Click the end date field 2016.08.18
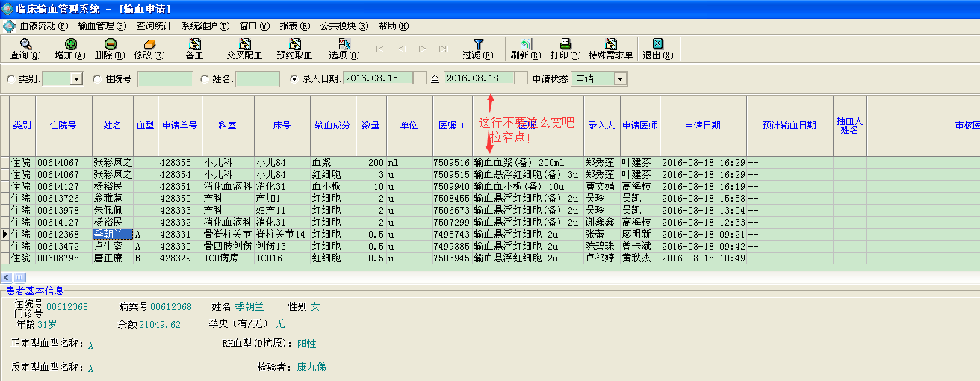This screenshot has height=381, width=980. pyautogui.click(x=480, y=78)
